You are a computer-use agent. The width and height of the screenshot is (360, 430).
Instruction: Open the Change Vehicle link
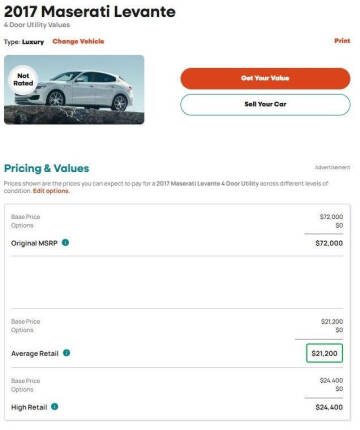tap(78, 41)
